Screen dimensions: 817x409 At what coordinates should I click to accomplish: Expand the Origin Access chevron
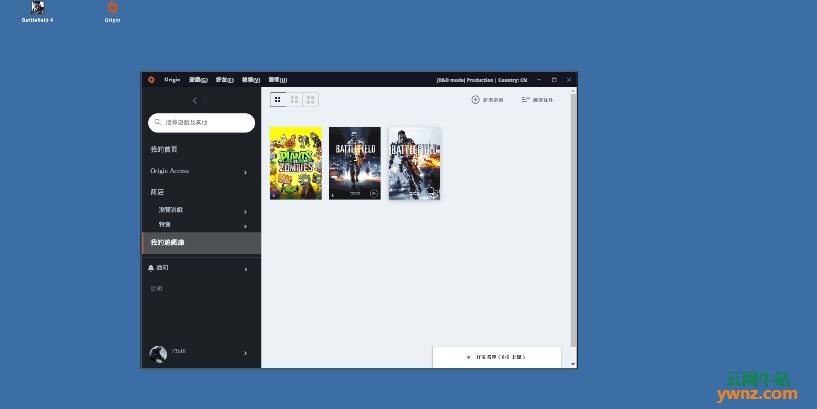[x=245, y=172]
